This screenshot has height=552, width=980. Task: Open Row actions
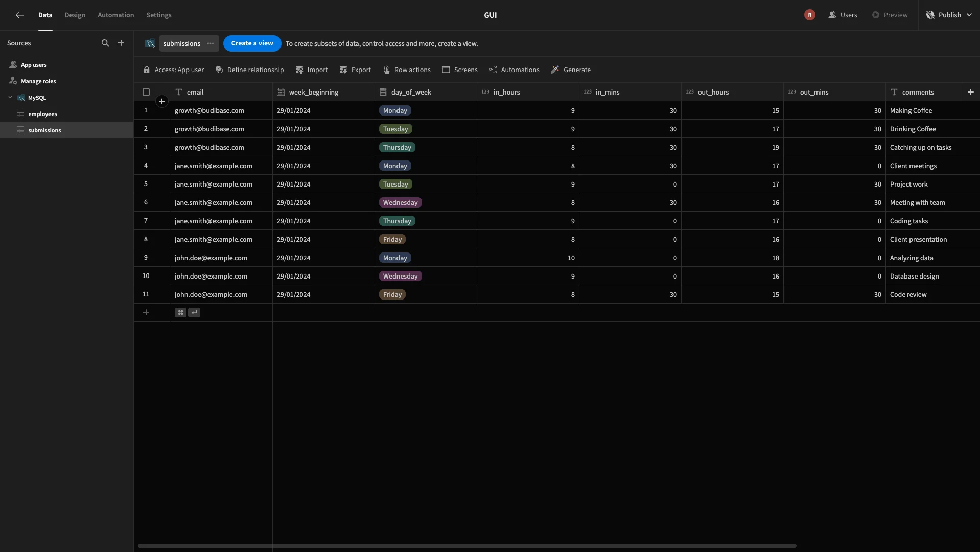tap(407, 70)
